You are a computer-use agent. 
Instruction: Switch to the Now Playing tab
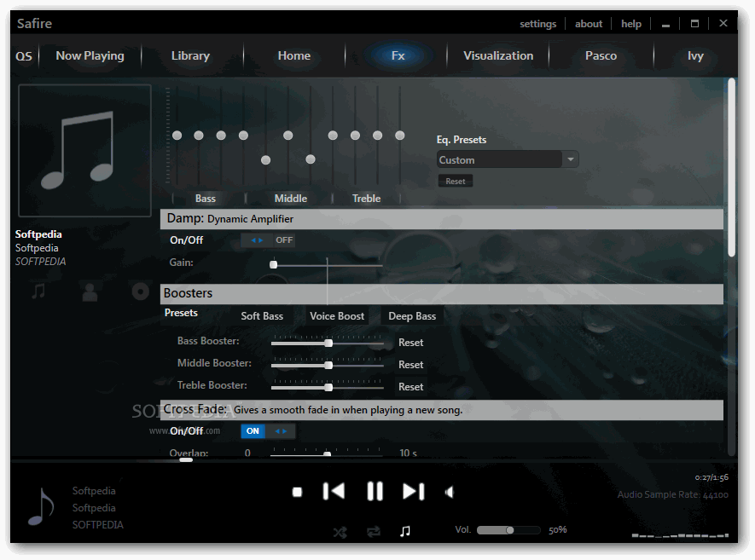[x=90, y=55]
